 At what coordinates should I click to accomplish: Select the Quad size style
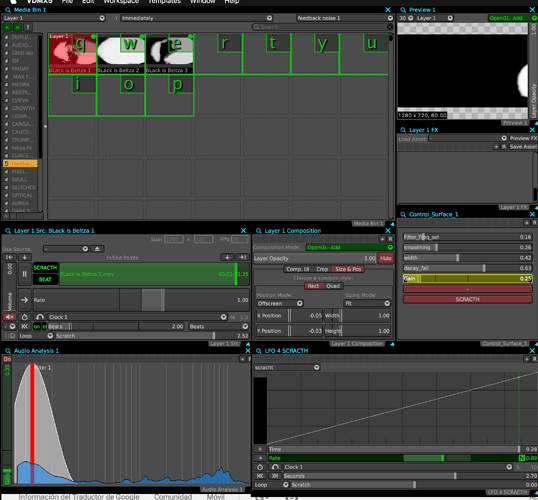coord(333,286)
